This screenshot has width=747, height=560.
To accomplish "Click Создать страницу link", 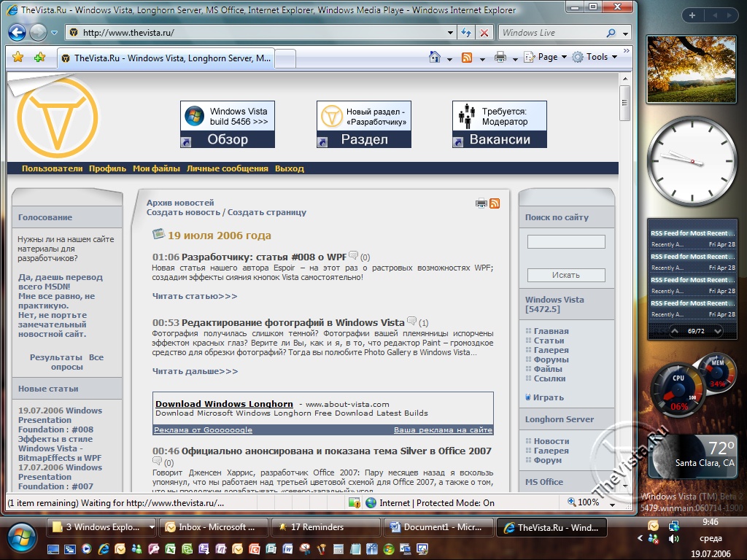I will coord(267,212).
